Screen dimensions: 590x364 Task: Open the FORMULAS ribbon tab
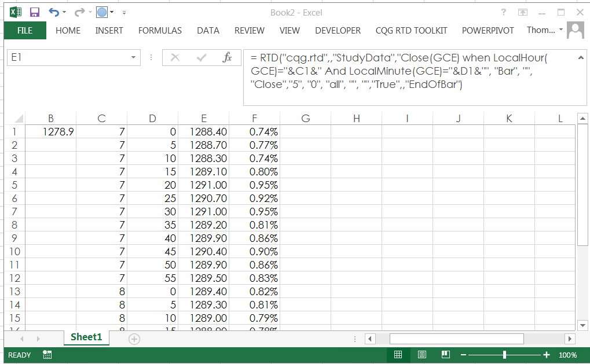(160, 31)
